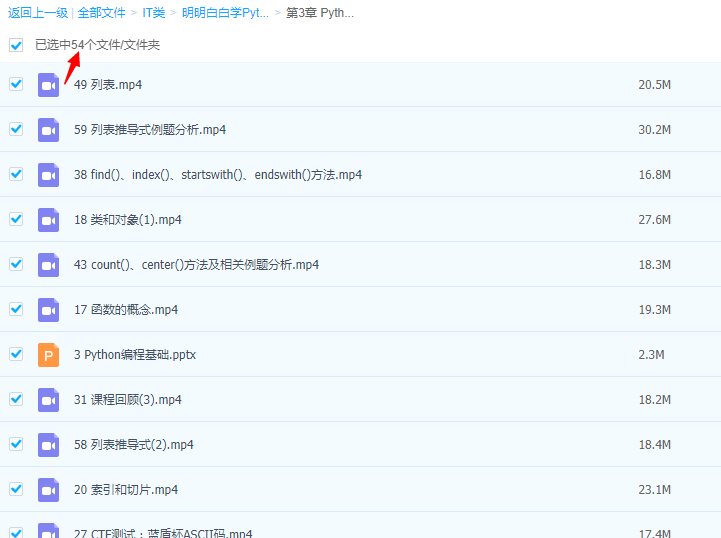Click video icon for 18 类和对象(1).mp4
The width and height of the screenshot is (721, 538).
[49, 220]
